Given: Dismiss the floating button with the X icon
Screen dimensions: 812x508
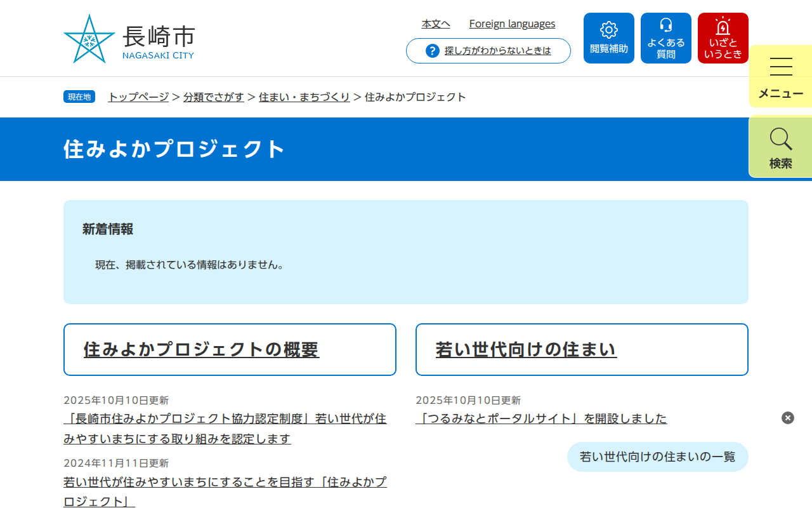Looking at the screenshot, I should (788, 418).
